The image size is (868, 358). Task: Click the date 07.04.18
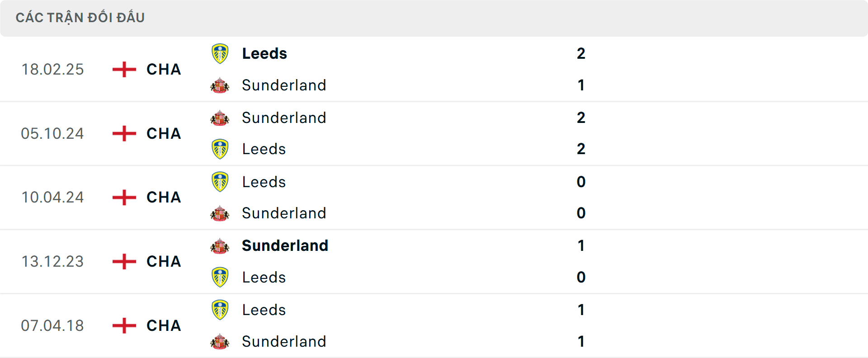pos(52,326)
